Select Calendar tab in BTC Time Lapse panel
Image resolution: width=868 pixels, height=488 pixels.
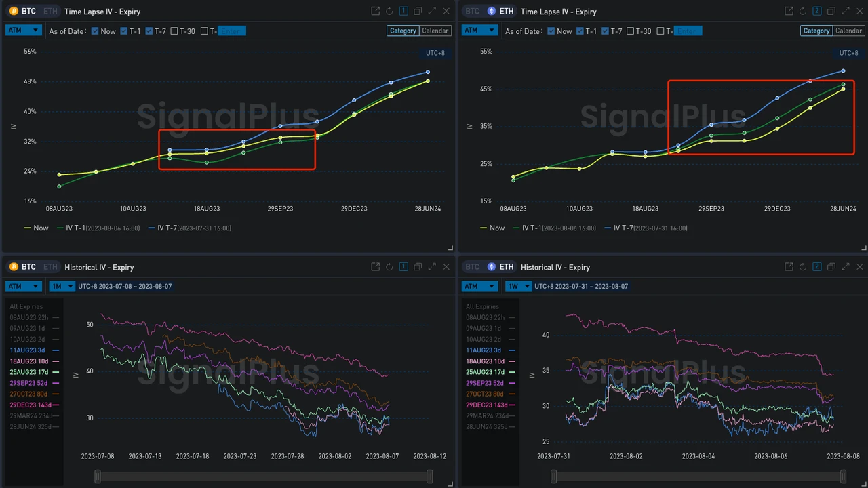[x=435, y=30]
